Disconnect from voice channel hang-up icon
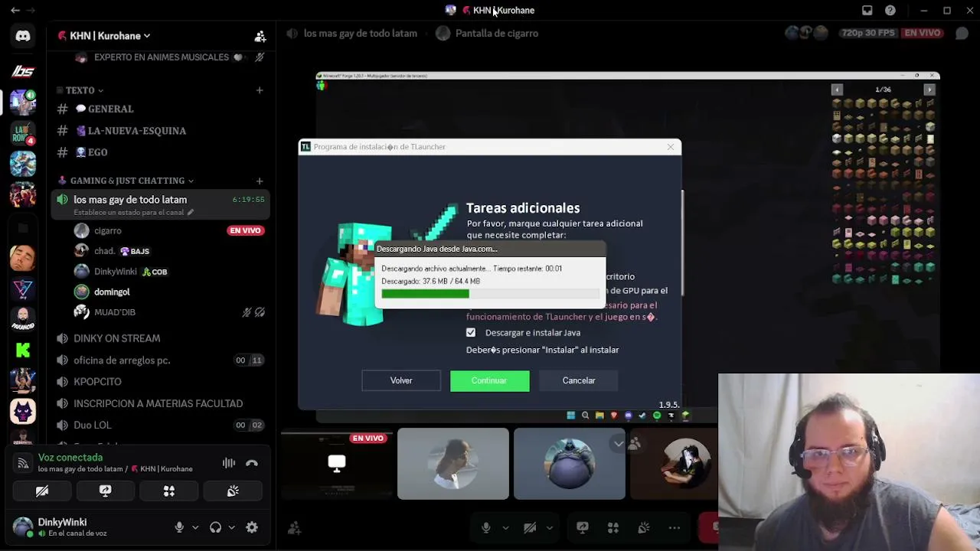 (x=252, y=463)
